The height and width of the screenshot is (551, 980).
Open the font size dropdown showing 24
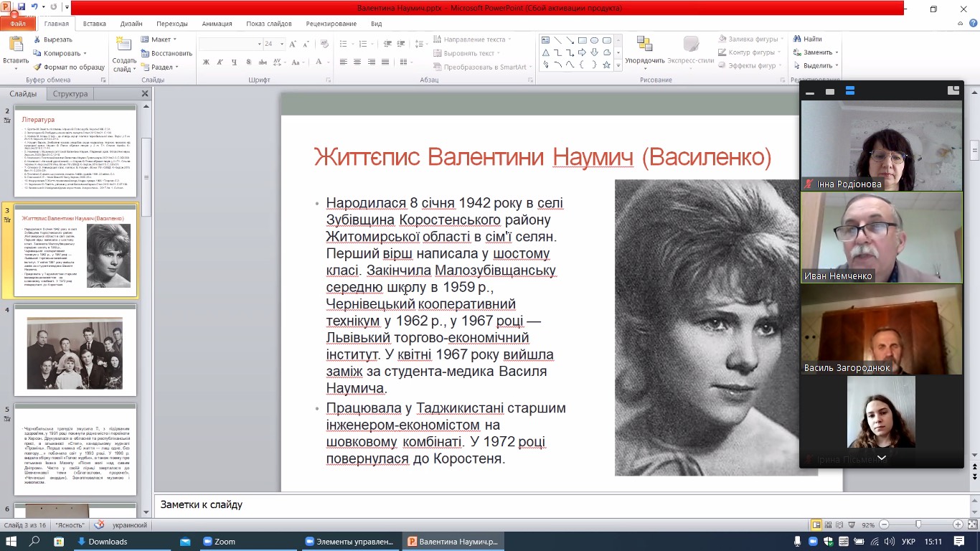(282, 44)
